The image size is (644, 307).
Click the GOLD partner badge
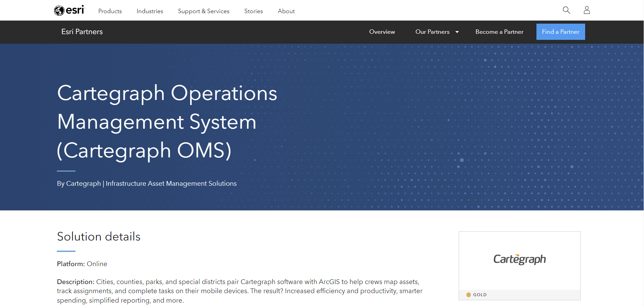click(477, 295)
